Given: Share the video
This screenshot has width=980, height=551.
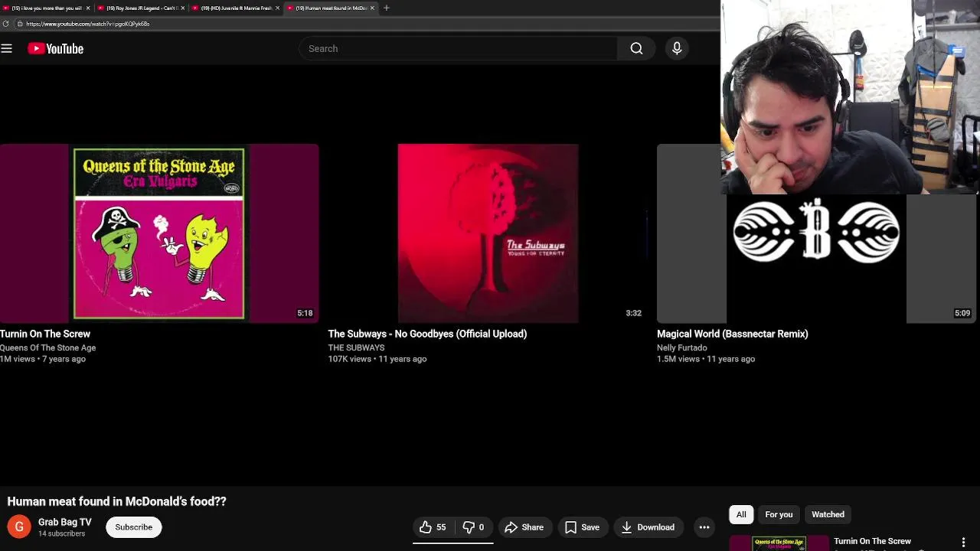Looking at the screenshot, I should coord(524,527).
